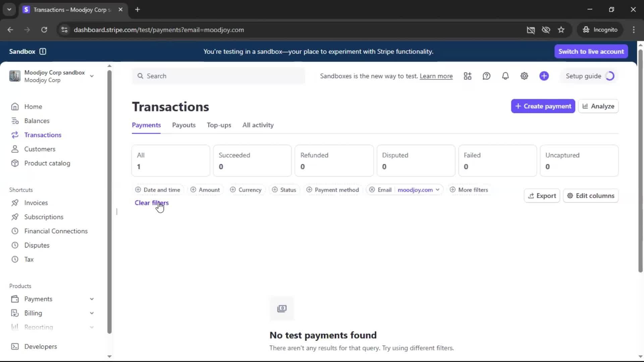Click site information icon in address bar
Image resolution: width=644 pixels, height=362 pixels.
click(x=64, y=30)
